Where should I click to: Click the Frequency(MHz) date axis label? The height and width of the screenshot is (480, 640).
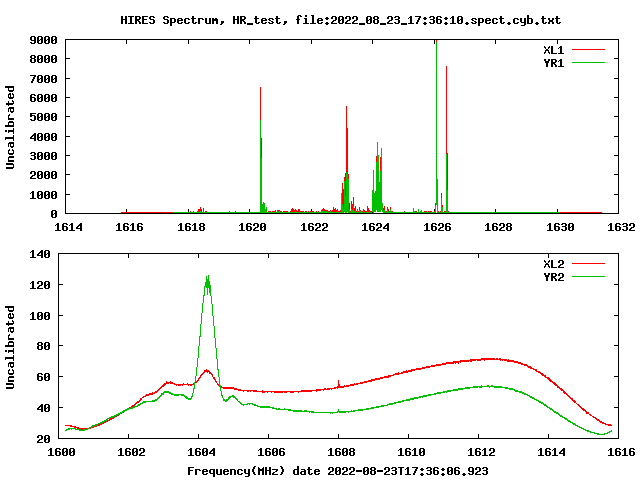click(338, 471)
